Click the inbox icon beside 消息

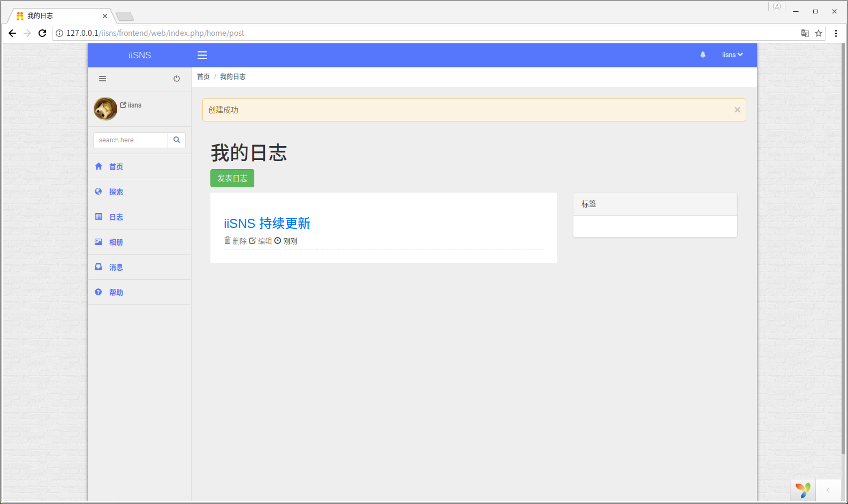(99, 267)
